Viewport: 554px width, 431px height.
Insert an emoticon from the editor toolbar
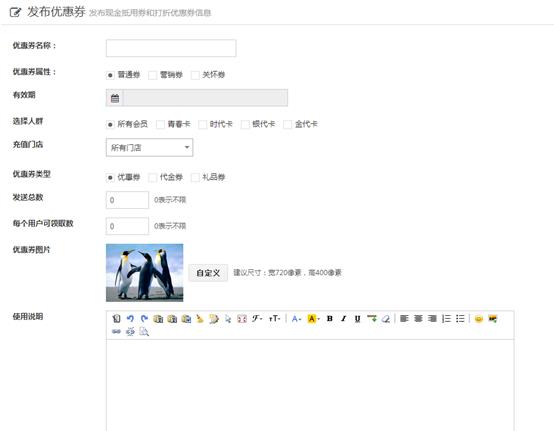pyautogui.click(x=479, y=318)
